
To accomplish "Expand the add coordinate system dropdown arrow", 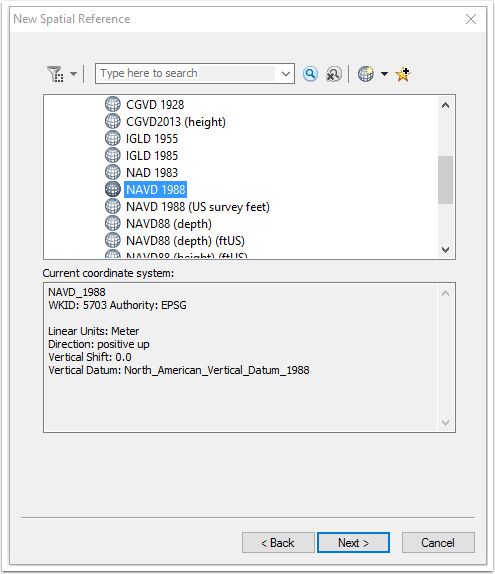I will pyautogui.click(x=384, y=74).
